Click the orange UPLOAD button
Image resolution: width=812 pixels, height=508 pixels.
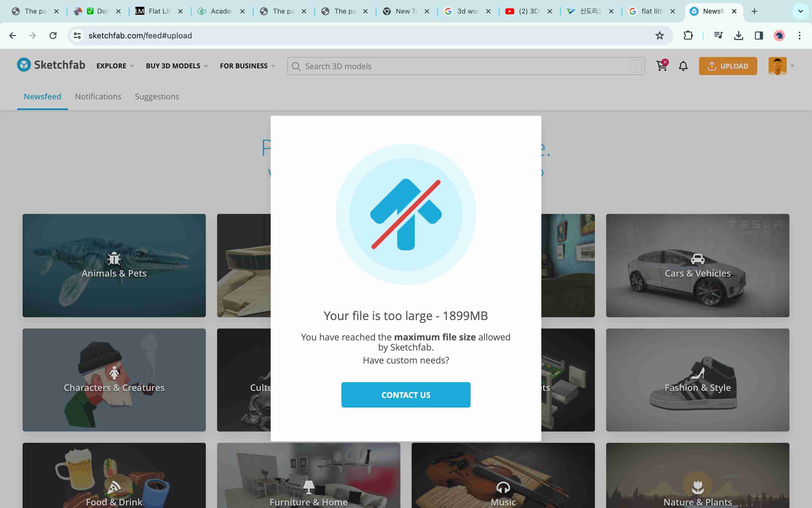728,66
